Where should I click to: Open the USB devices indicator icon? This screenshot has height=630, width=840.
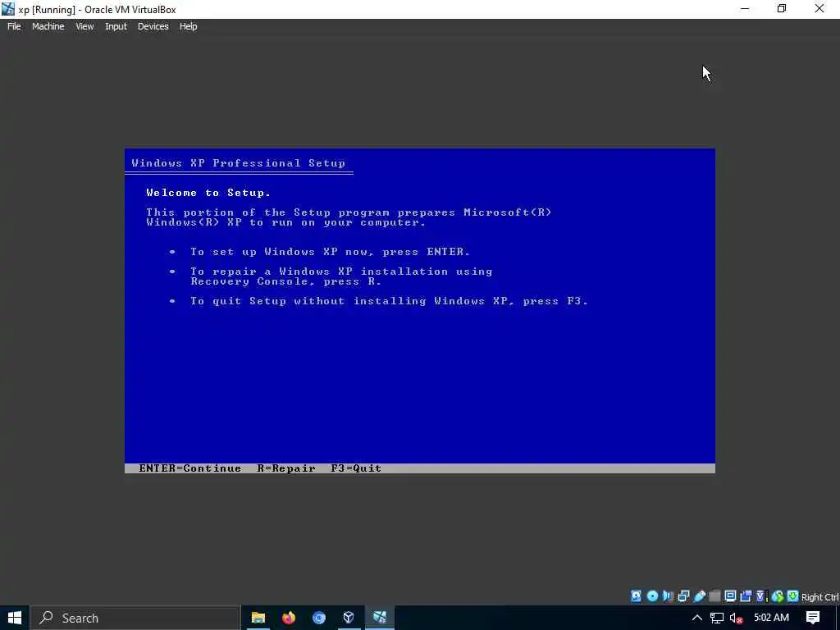[x=699, y=596]
